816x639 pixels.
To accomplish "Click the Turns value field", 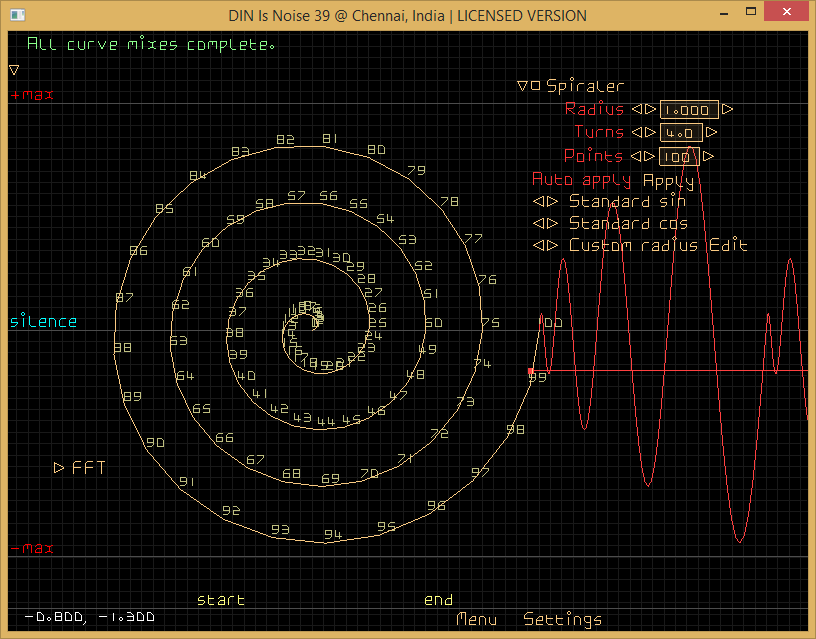I will click(x=680, y=132).
